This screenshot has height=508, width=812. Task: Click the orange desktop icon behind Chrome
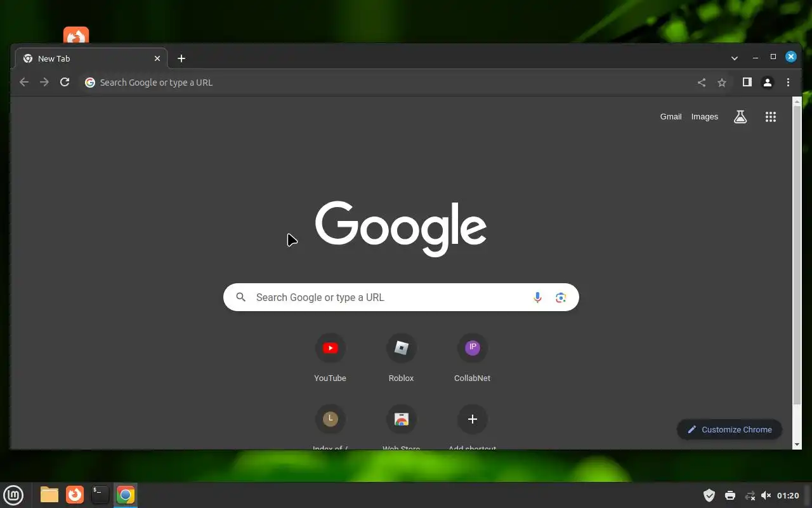pos(76,35)
